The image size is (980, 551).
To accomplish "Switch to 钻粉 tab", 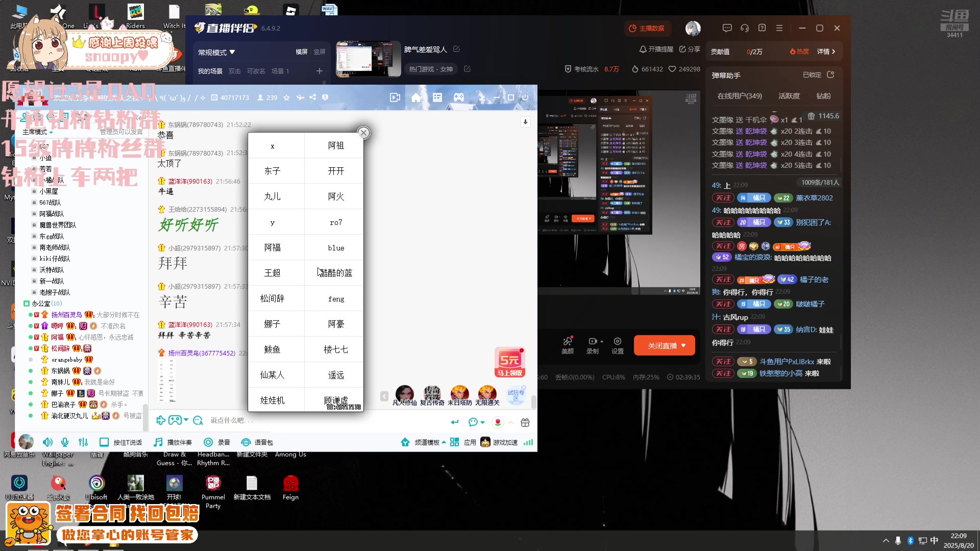I will [823, 96].
